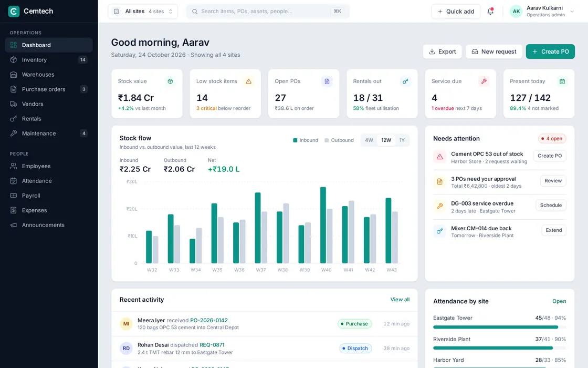Image resolution: width=588 pixels, height=368 pixels.
Task: Click New request button
Action: tap(494, 52)
